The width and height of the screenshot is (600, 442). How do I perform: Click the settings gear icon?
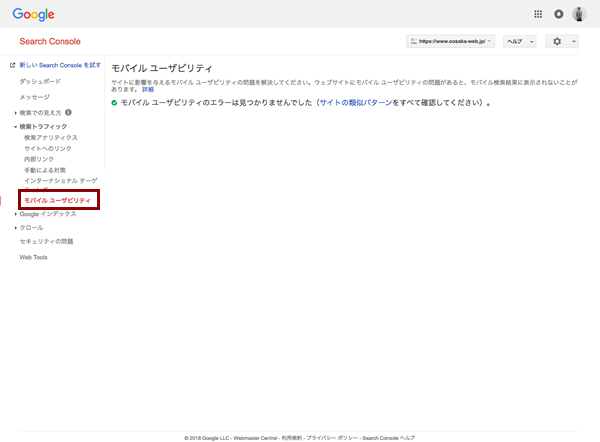tap(557, 41)
